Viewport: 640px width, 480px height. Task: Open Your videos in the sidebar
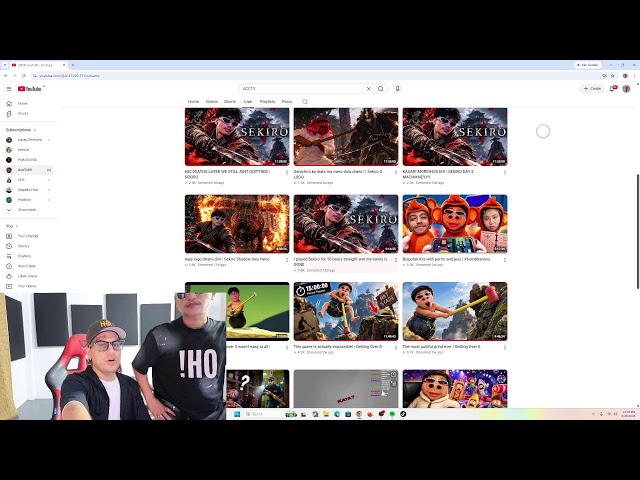point(28,286)
